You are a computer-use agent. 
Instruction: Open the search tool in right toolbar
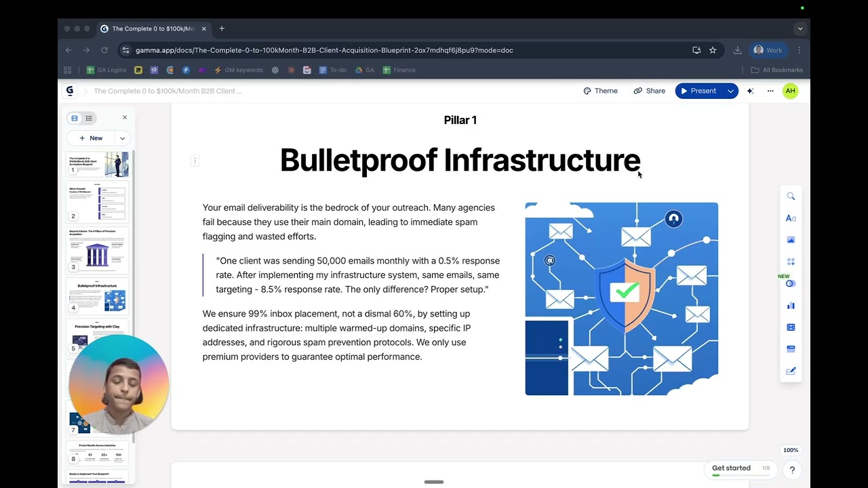791,196
